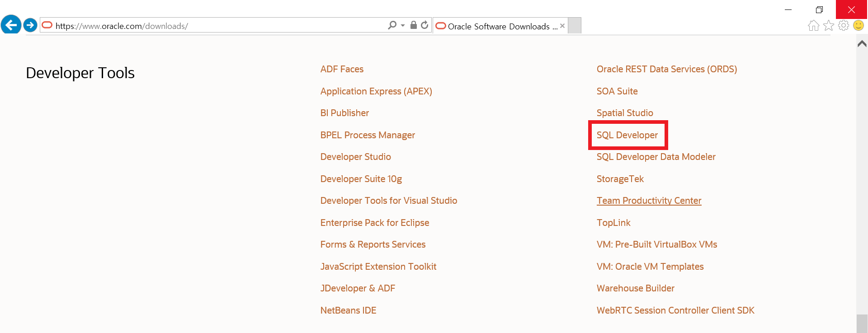Close the Oracle Software Downloads tab
The image size is (868, 333).
(x=562, y=26)
